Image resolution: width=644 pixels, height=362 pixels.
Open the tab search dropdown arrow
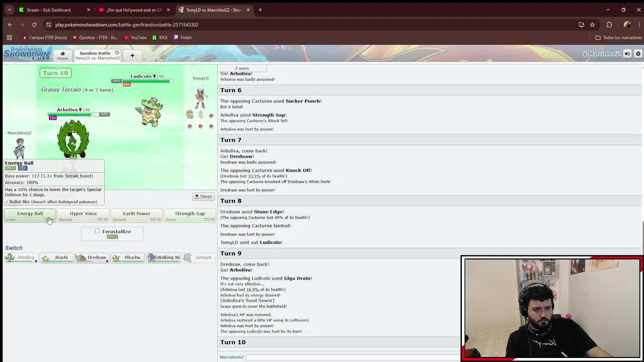click(x=9, y=10)
